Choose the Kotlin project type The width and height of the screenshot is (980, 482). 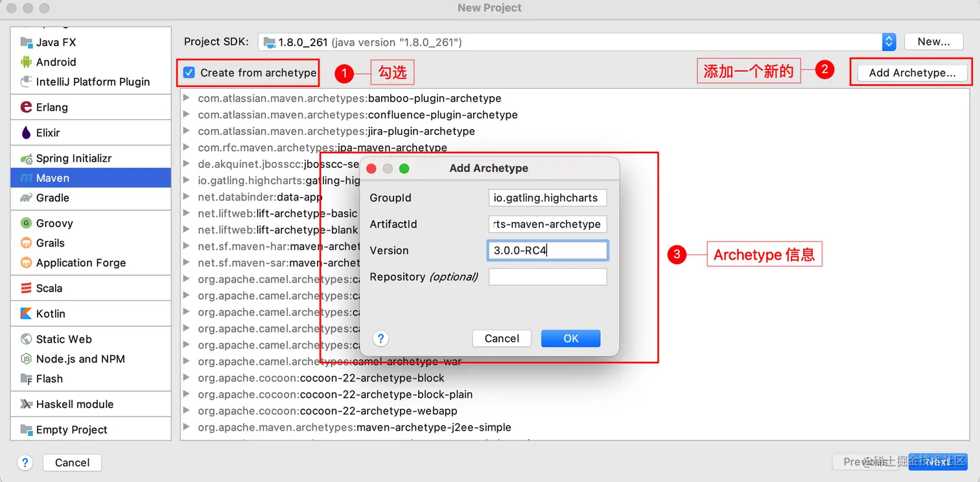click(91, 313)
